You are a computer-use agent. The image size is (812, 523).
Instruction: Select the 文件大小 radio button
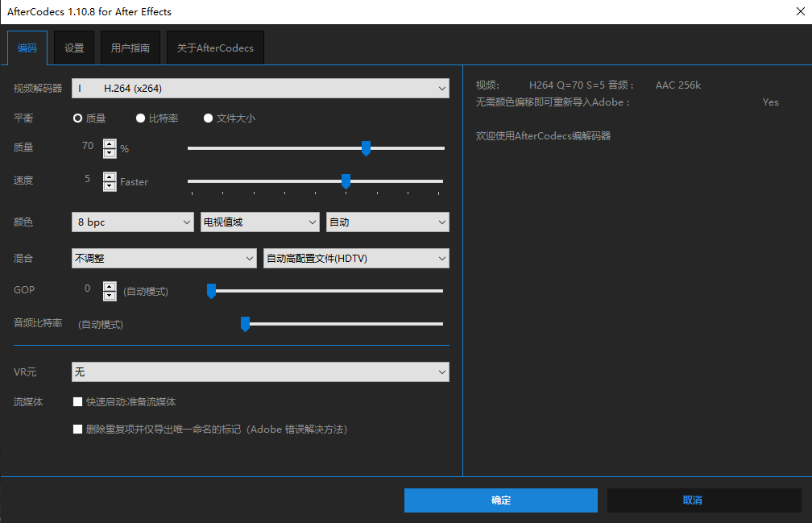coord(208,118)
